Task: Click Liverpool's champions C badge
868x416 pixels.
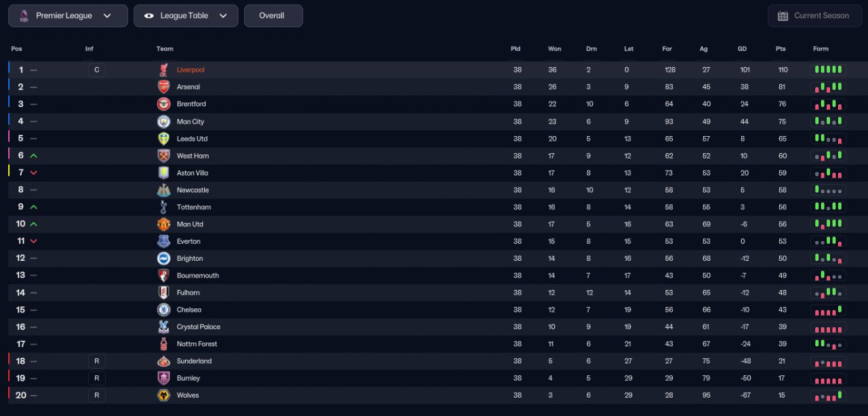Action: click(96, 70)
